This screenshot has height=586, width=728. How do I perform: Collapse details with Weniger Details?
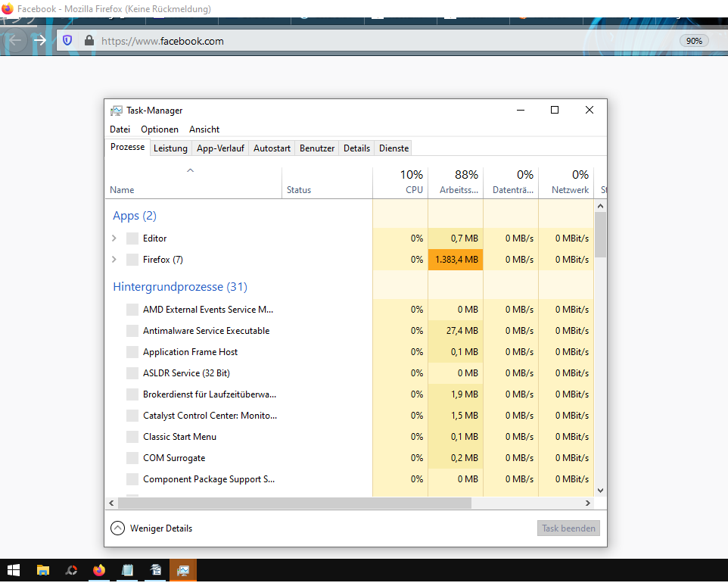pos(151,528)
